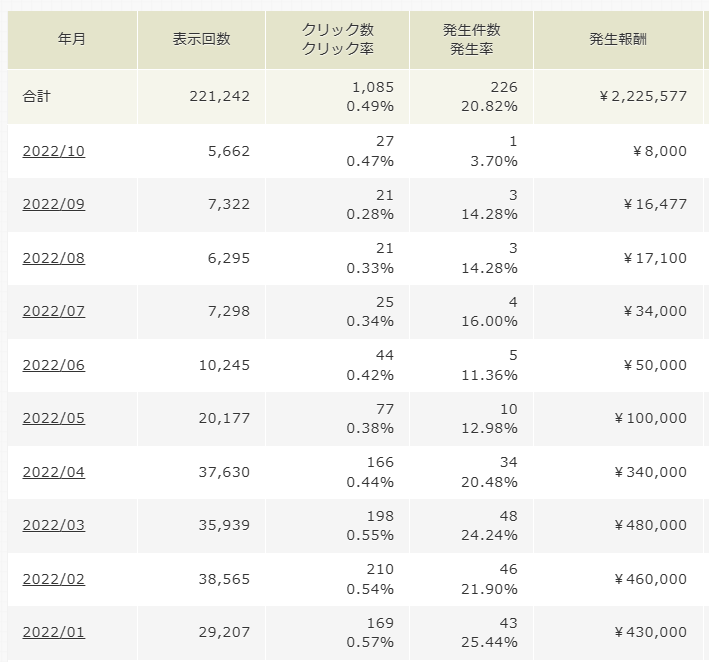Open the 2022/08 monthly report link
Viewport: 709px width, 662px height.
(x=53, y=258)
